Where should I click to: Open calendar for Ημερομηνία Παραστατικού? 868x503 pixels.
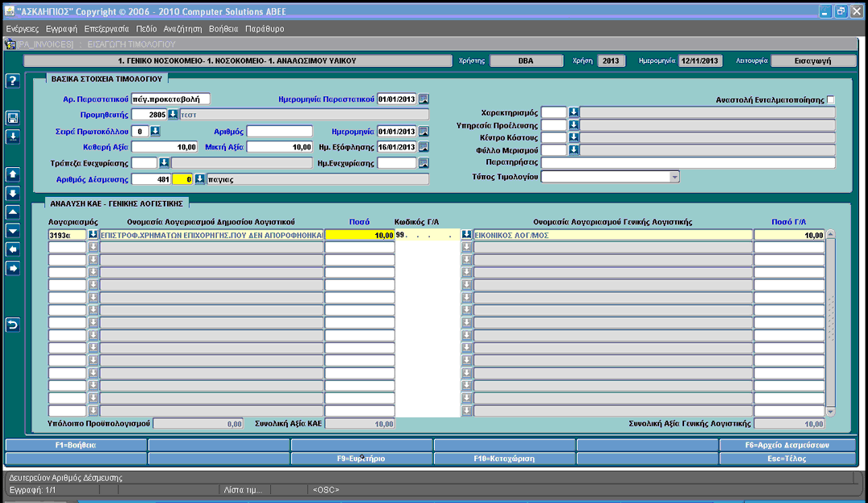424,99
